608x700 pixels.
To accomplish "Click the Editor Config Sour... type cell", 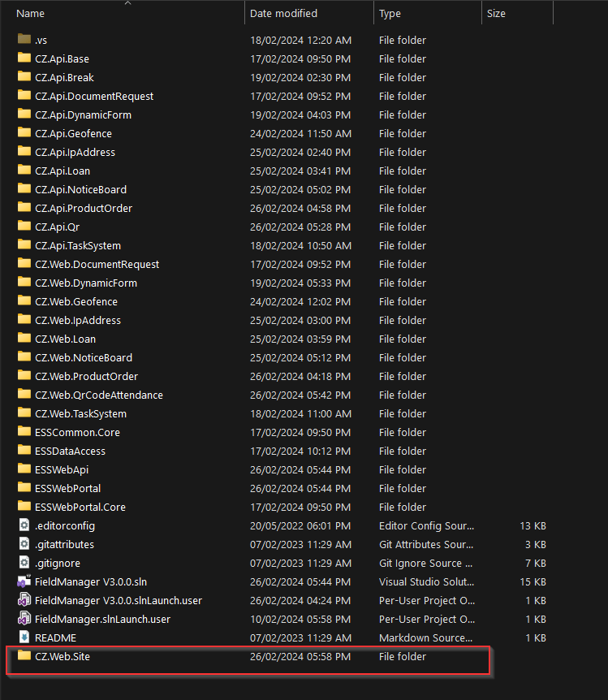I will 427,526.
